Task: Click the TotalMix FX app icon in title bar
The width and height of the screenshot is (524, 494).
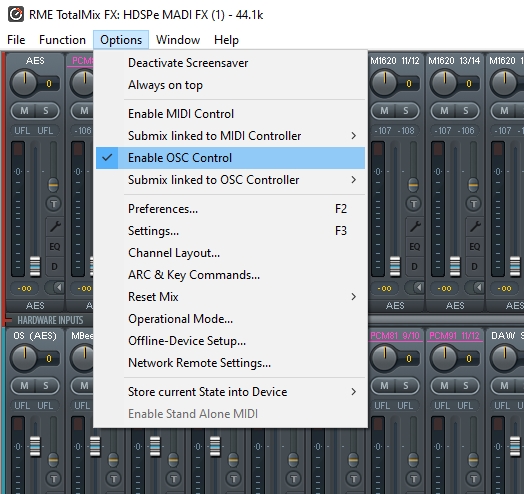Action: [x=16, y=15]
